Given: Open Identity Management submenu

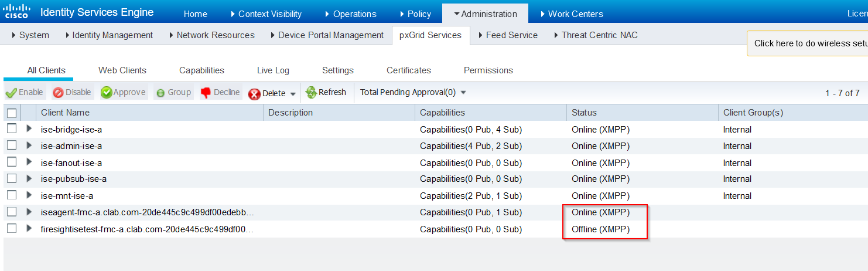Looking at the screenshot, I should click(109, 35).
